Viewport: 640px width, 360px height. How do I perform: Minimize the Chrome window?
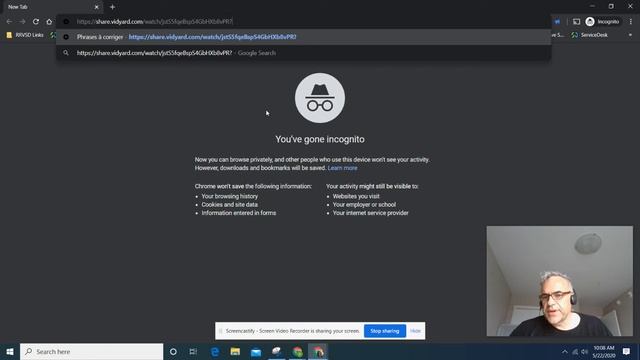pyautogui.click(x=592, y=7)
